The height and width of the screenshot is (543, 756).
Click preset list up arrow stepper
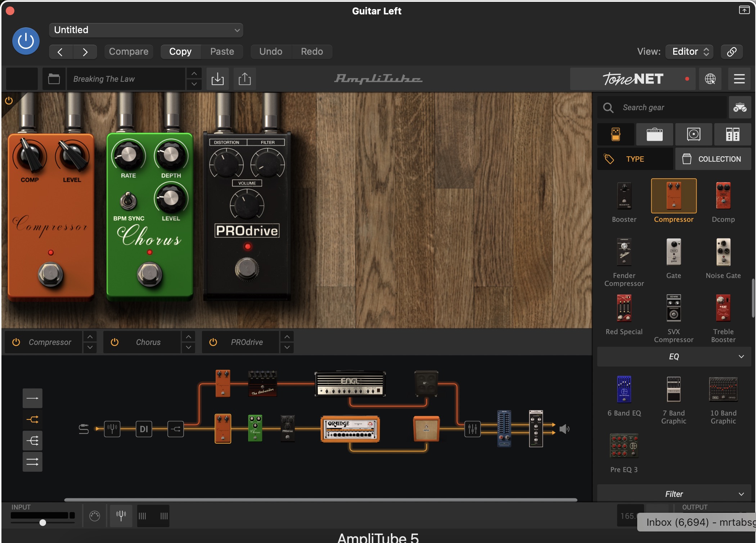tap(194, 73)
